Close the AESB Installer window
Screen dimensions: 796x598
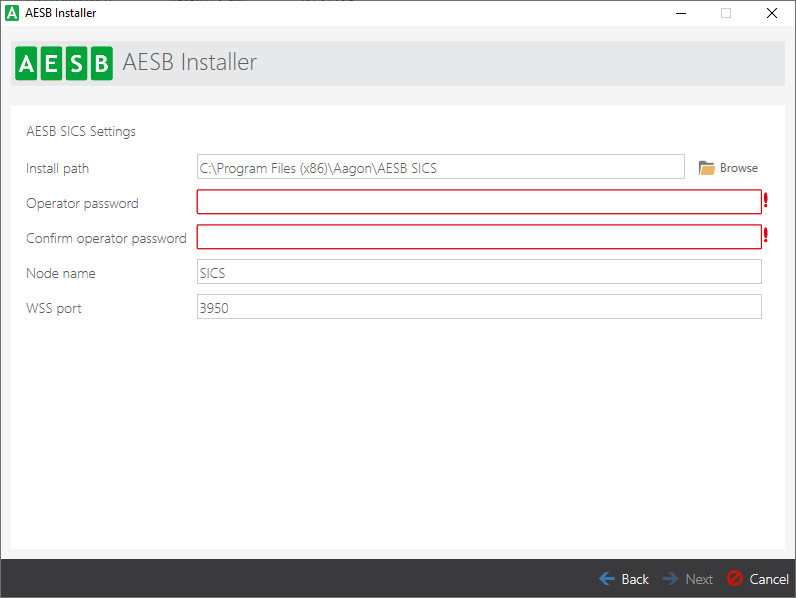point(772,13)
